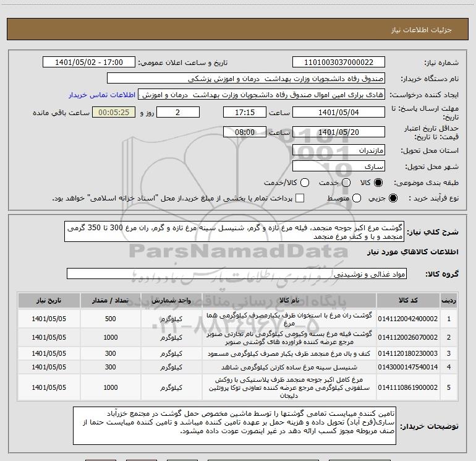Screen dimensions: 476x461
Task: Click the date 1401/05/05 in row 5
Action: click(49, 387)
